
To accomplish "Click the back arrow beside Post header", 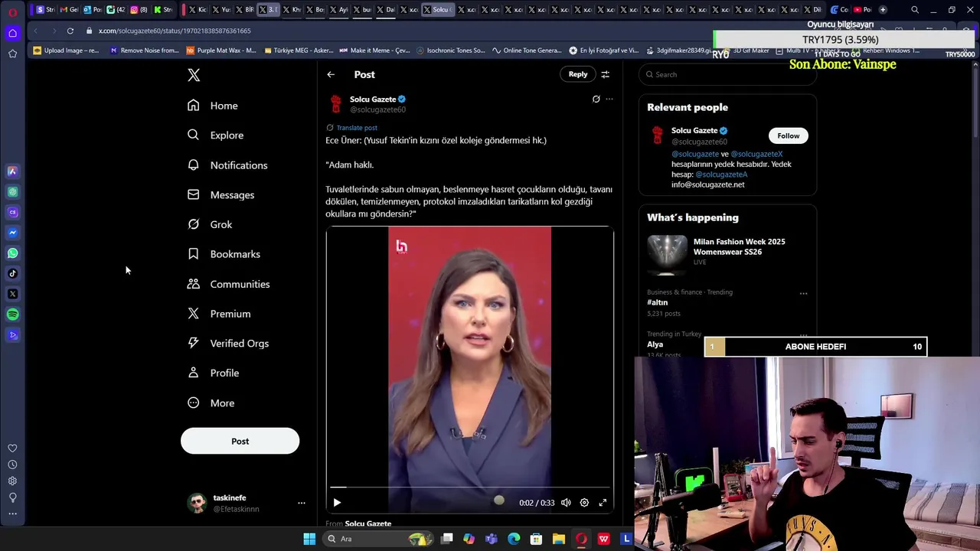I will [331, 74].
